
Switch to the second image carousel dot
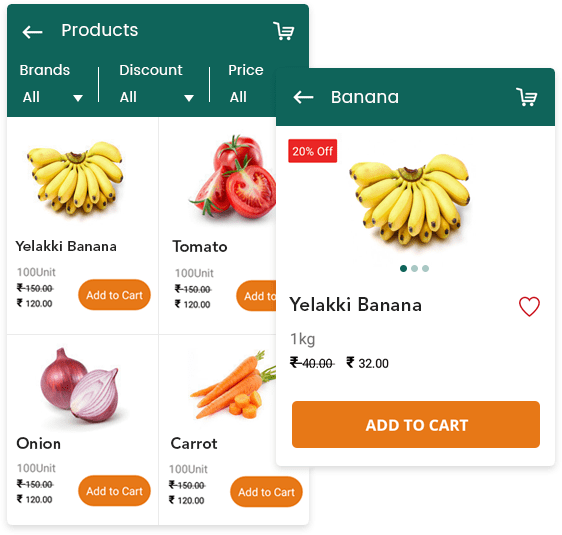(x=414, y=268)
